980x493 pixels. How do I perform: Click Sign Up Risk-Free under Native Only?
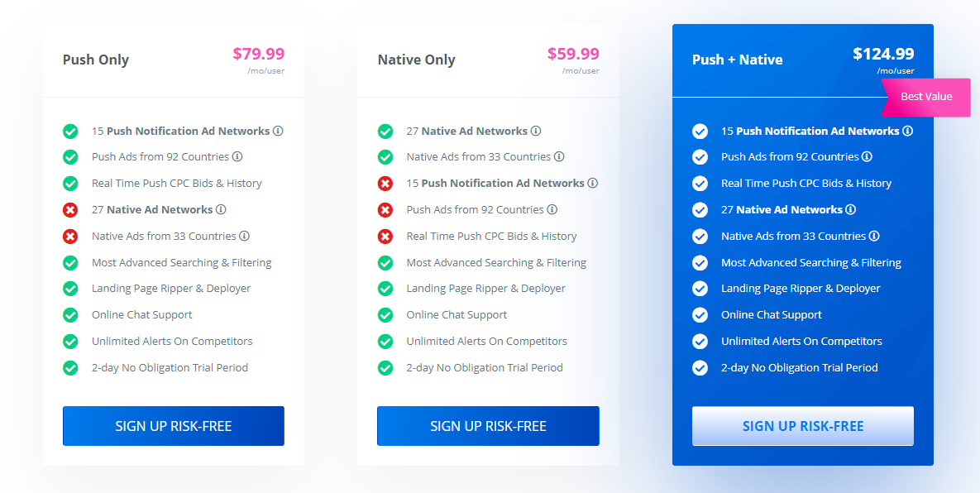pyautogui.click(x=488, y=426)
